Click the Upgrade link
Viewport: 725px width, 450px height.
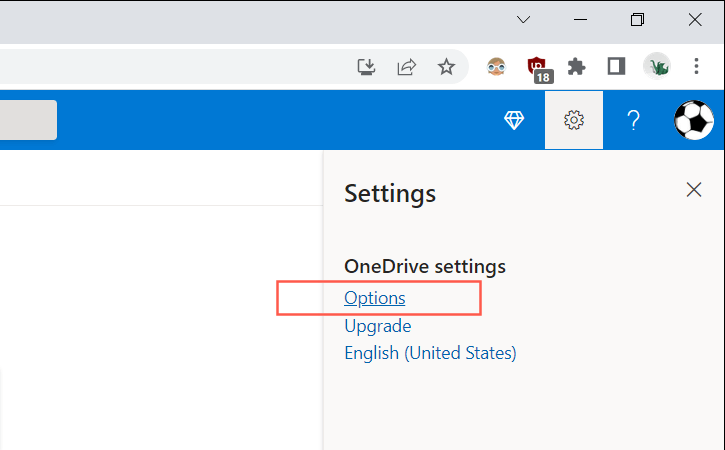coord(377,326)
